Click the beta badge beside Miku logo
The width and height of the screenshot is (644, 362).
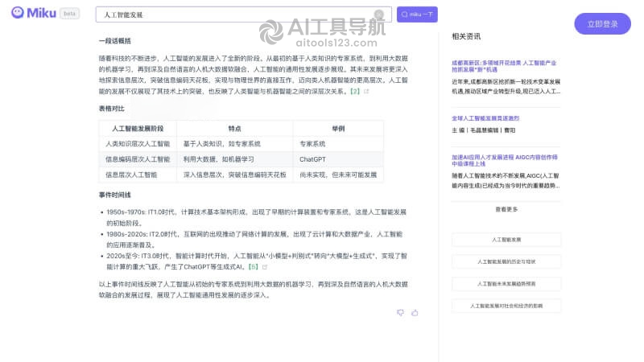click(69, 14)
